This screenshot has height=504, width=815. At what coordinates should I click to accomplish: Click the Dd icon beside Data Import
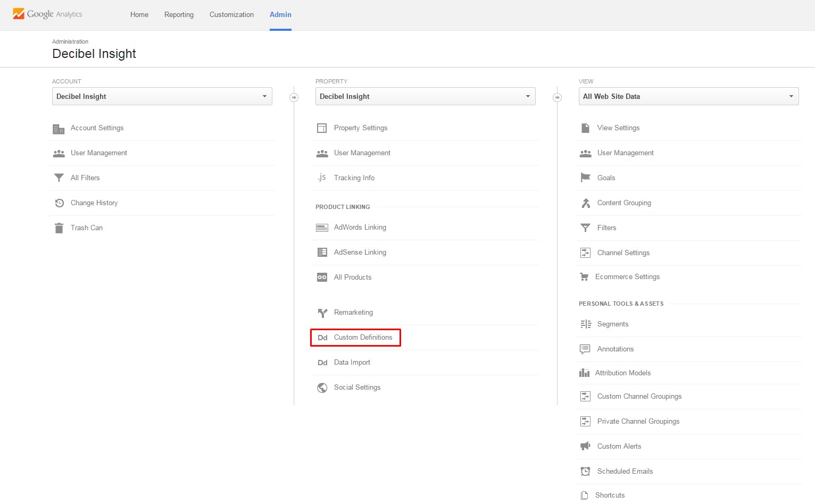(x=322, y=363)
